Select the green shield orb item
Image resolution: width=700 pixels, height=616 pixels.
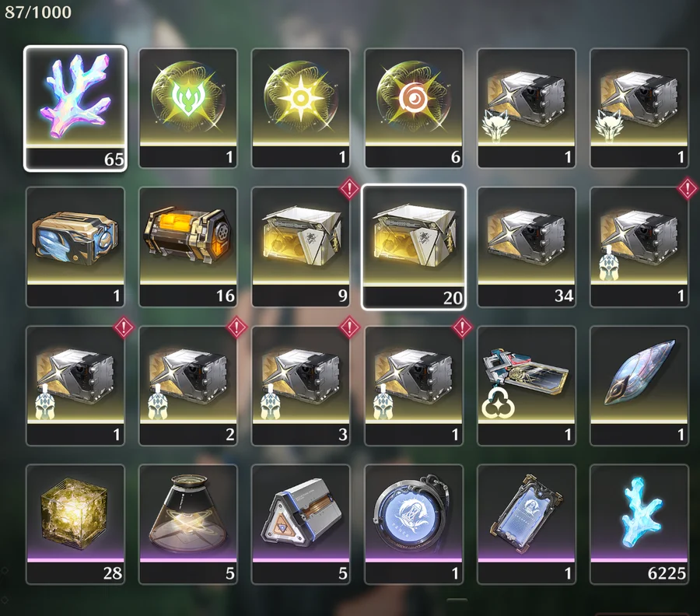tap(188, 108)
